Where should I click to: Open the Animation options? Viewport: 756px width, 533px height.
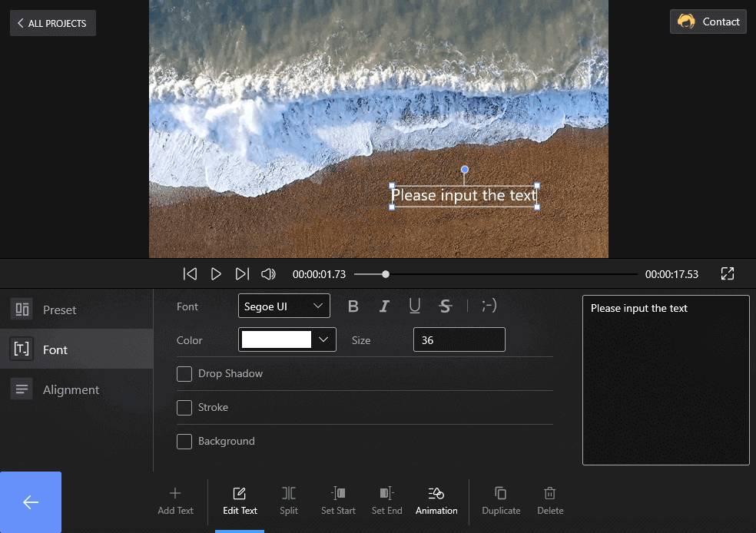[x=436, y=502]
